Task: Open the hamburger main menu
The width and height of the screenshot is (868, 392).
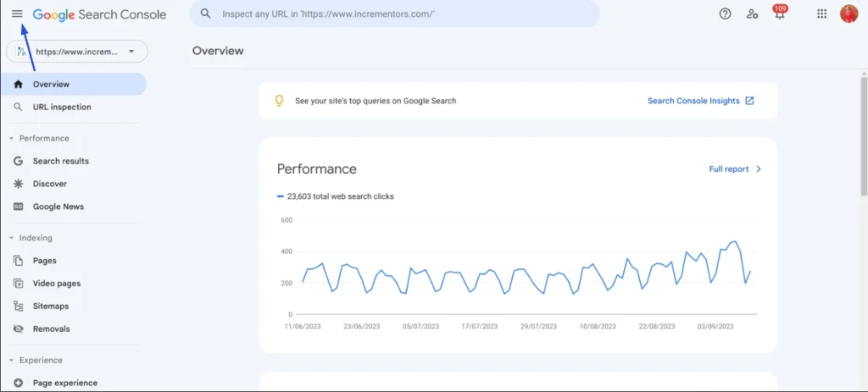Action: [17, 14]
